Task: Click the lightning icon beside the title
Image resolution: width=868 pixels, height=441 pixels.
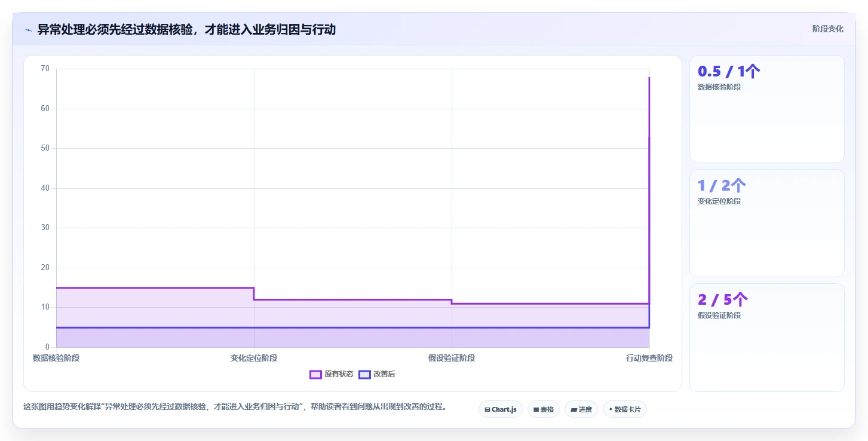Action: (28, 30)
